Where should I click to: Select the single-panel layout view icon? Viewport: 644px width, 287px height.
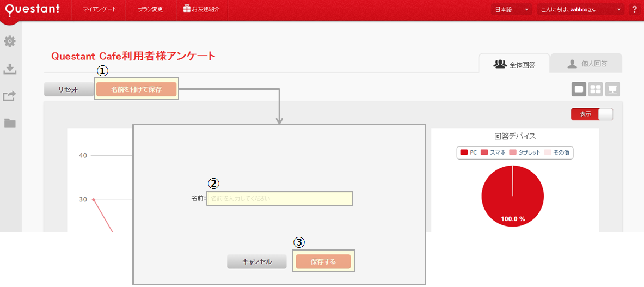[x=579, y=89]
